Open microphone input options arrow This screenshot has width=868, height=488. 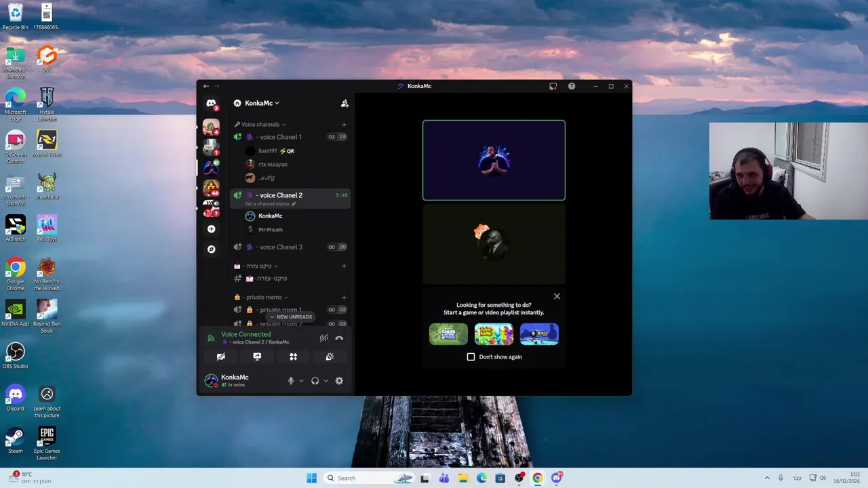301,381
